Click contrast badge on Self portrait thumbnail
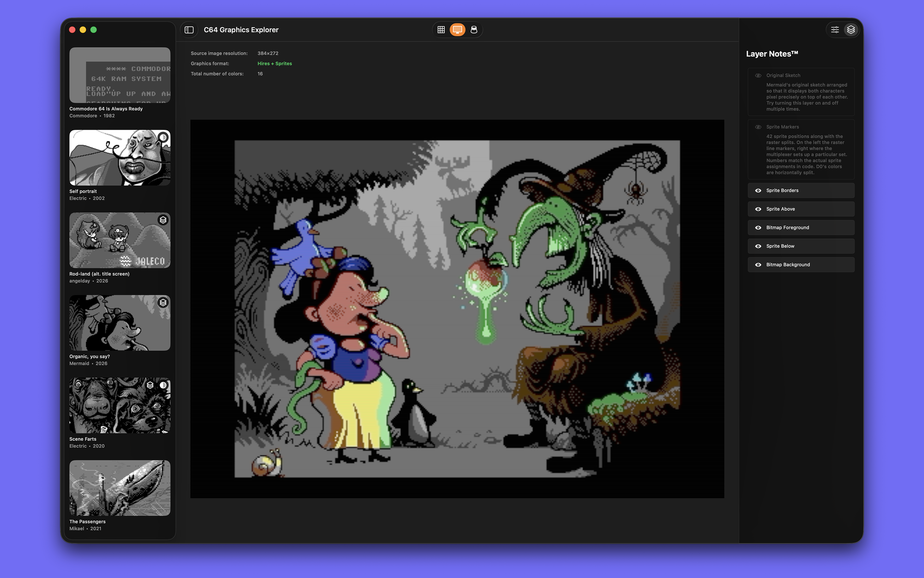The image size is (924, 578). (163, 137)
